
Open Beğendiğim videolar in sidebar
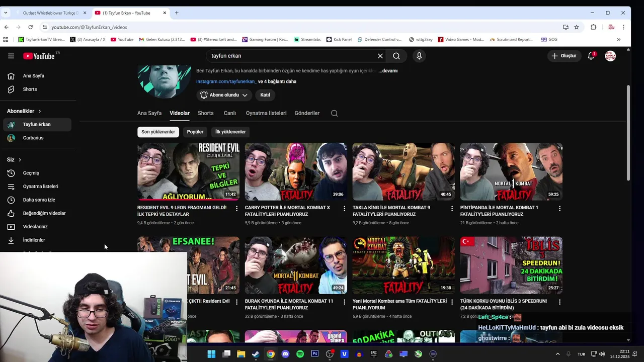click(37, 213)
